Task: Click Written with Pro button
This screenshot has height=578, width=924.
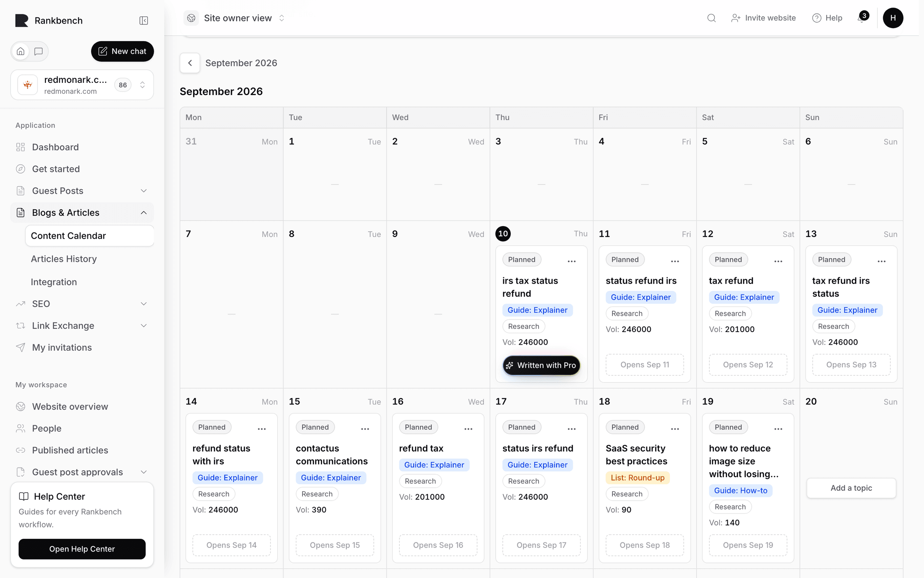Action: click(541, 365)
